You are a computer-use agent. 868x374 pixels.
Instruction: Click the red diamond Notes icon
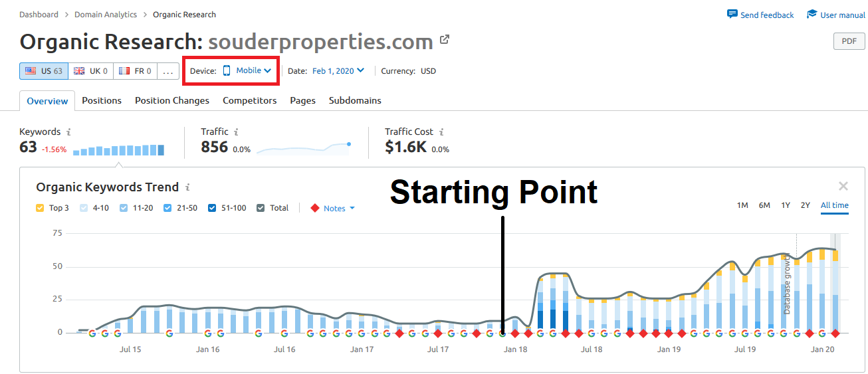coord(315,208)
